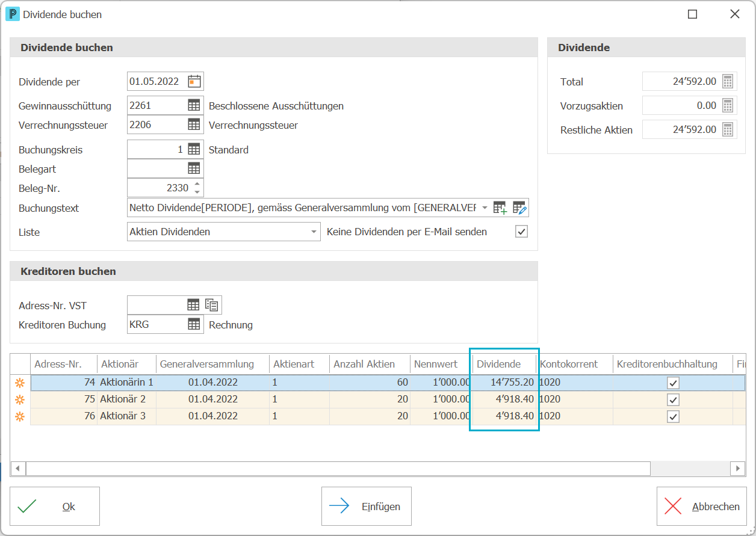The image size is (756, 536).
Task: Select the dividend cell 14'755.20
Action: [x=504, y=383]
